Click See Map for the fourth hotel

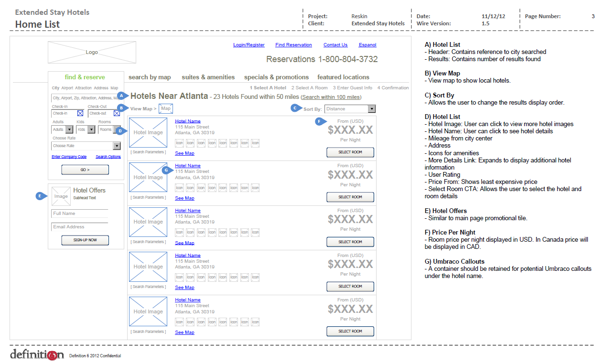(x=184, y=288)
